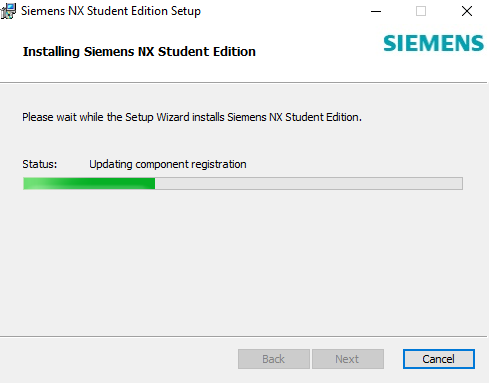
Task: Click the disabled maximize button
Action: [x=421, y=11]
